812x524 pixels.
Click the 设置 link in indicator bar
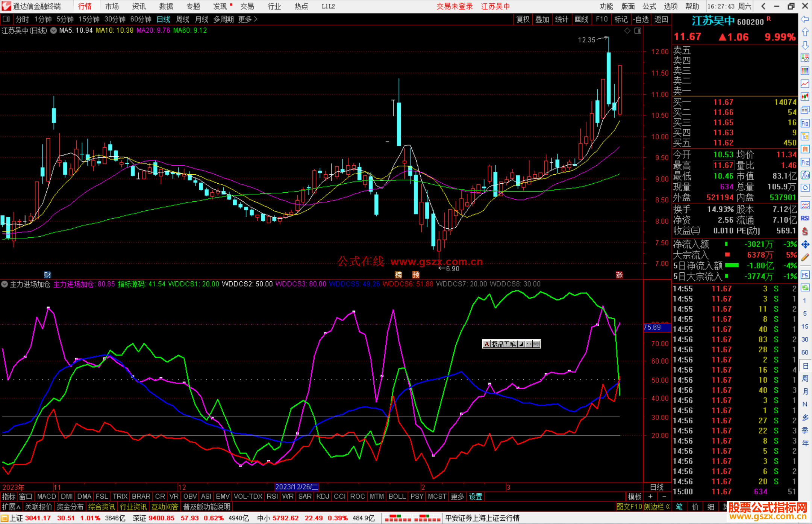476,497
